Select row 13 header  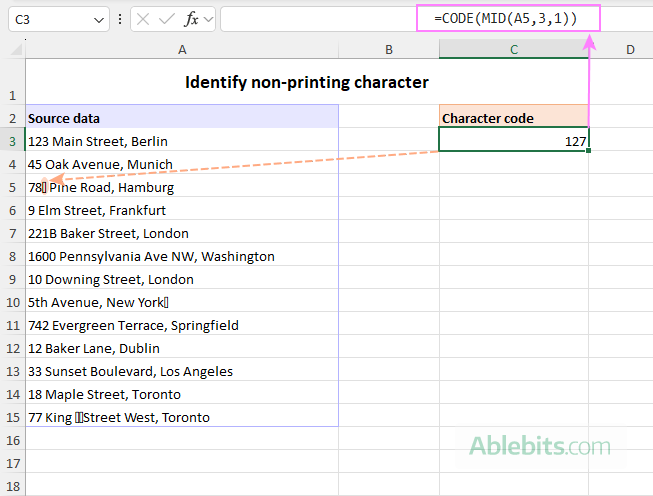pyautogui.click(x=12, y=371)
